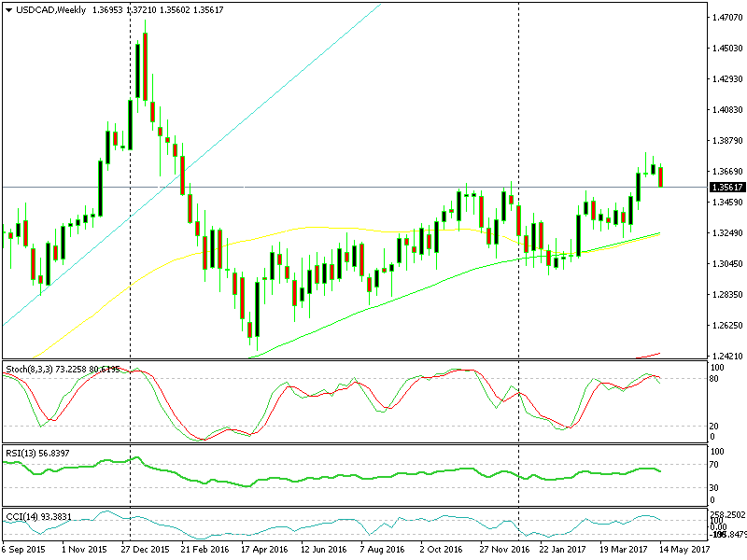Click the RSI(13) indicator label
This screenshot has width=747, height=560.
(x=21, y=453)
